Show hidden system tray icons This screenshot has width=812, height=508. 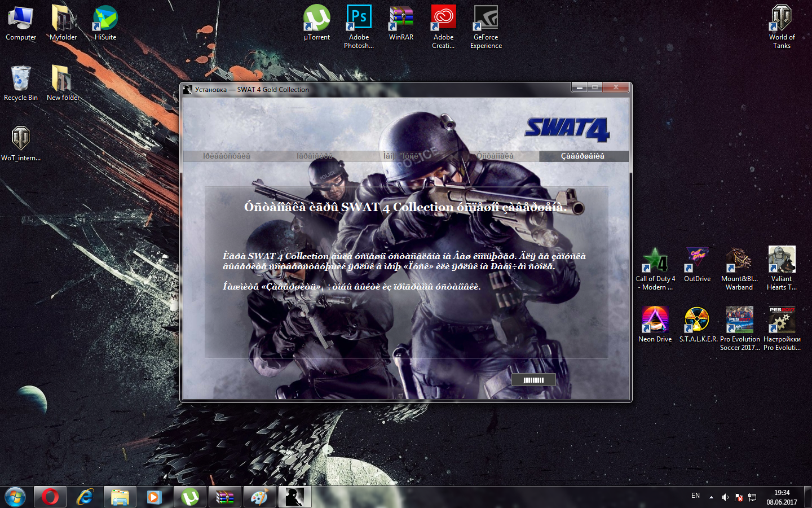coord(711,497)
